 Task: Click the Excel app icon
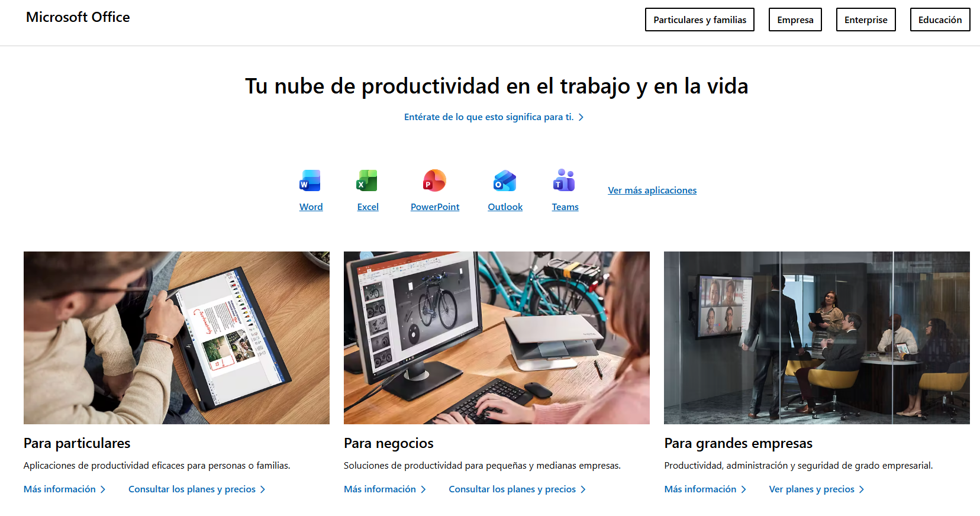point(367,180)
